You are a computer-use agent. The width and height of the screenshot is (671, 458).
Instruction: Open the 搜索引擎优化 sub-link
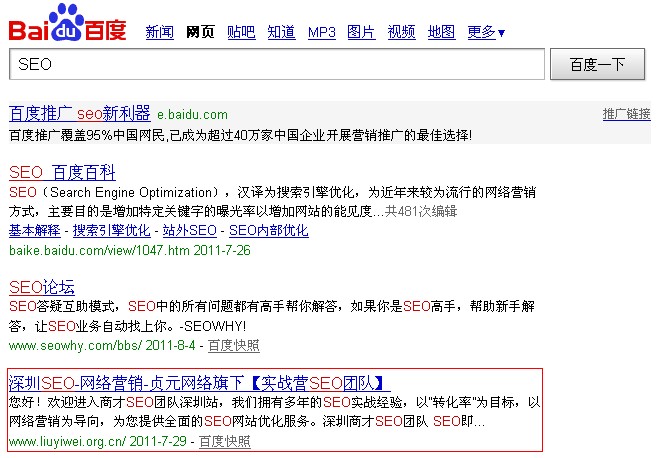click(112, 230)
